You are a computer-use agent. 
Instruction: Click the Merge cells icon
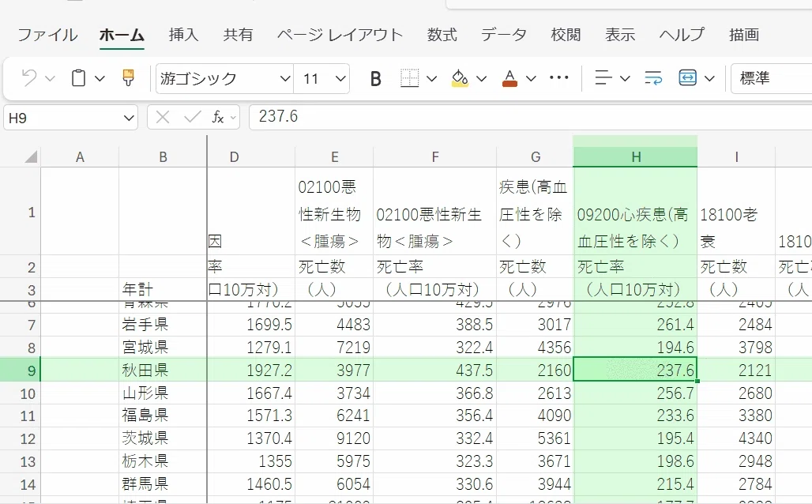pyautogui.click(x=687, y=78)
